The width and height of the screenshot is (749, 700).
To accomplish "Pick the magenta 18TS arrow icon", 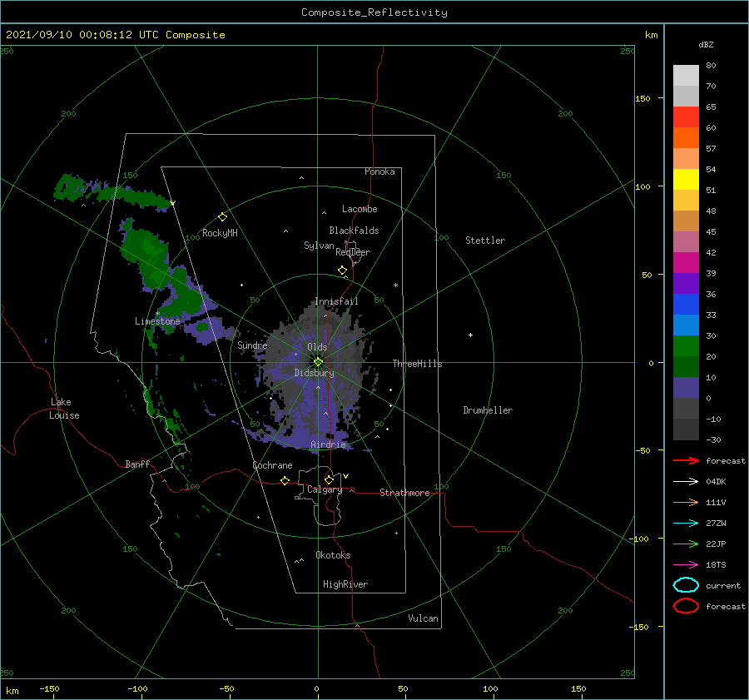I will pos(686,565).
